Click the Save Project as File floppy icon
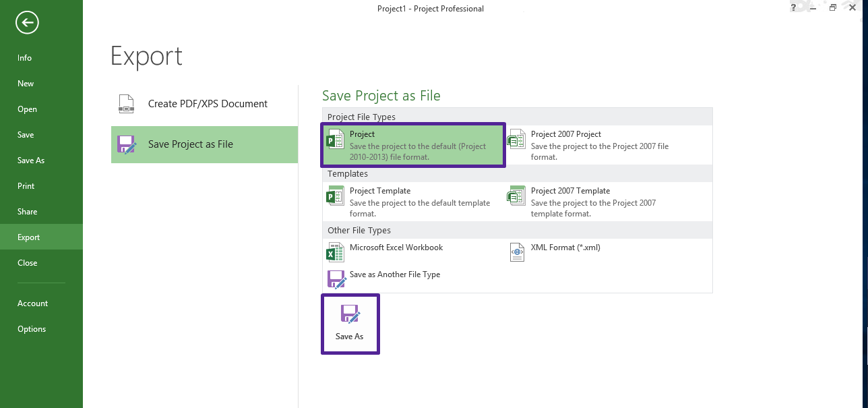This screenshot has height=408, width=868. pos(127,144)
